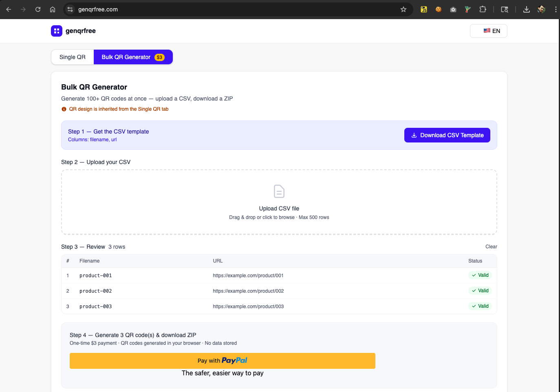Viewport: 560px width, 392px height.
Task: Click the document icon in the upload area
Action: 279,191
